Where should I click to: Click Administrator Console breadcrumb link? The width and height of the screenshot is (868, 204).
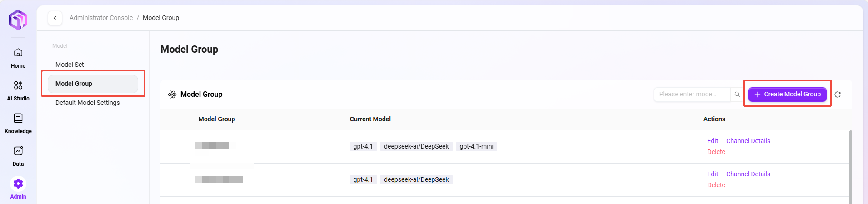pos(101,18)
